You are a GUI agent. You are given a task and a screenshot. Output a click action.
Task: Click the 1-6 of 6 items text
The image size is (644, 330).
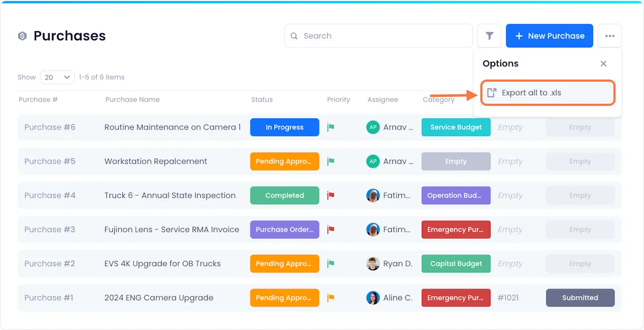pyautogui.click(x=101, y=77)
